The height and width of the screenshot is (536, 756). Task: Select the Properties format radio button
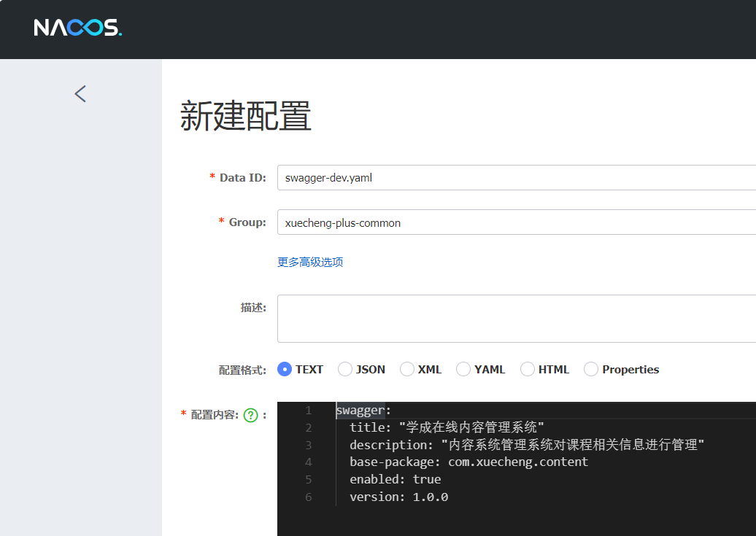[x=590, y=369]
